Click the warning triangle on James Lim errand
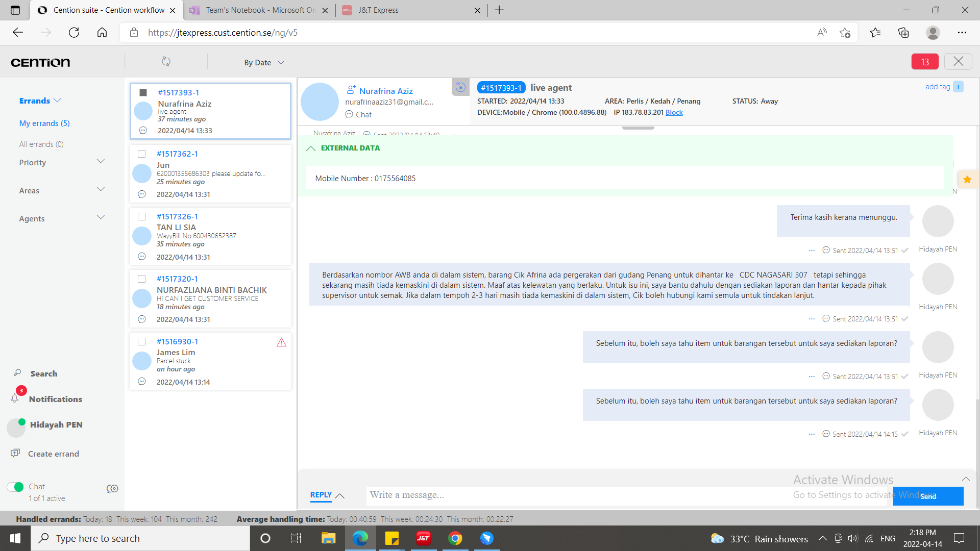 281,342
